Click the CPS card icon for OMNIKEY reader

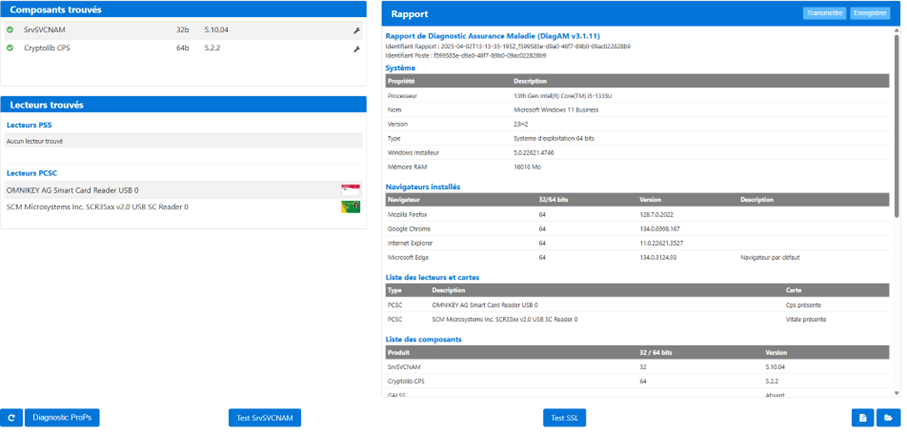click(350, 190)
